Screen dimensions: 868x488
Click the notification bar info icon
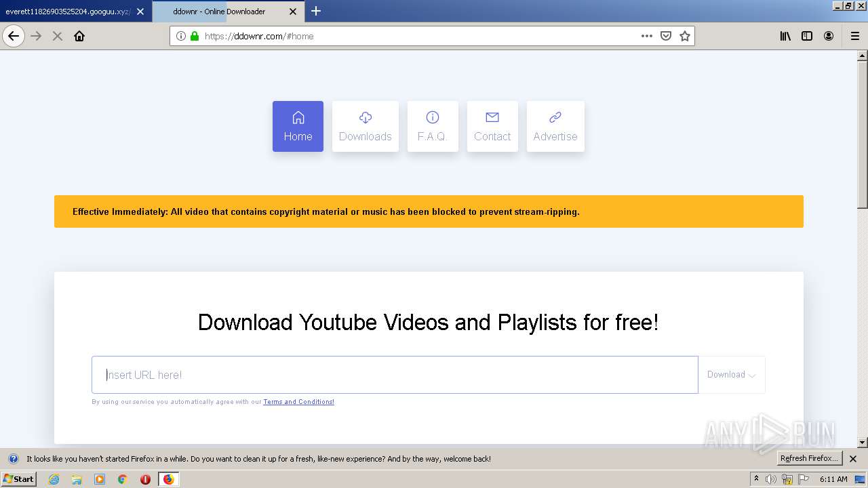[x=13, y=459]
